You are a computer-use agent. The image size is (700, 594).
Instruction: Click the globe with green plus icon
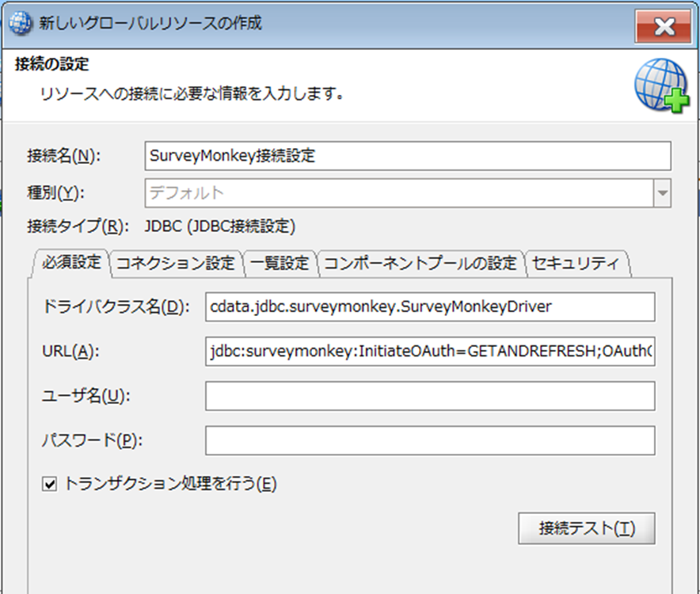click(x=662, y=86)
